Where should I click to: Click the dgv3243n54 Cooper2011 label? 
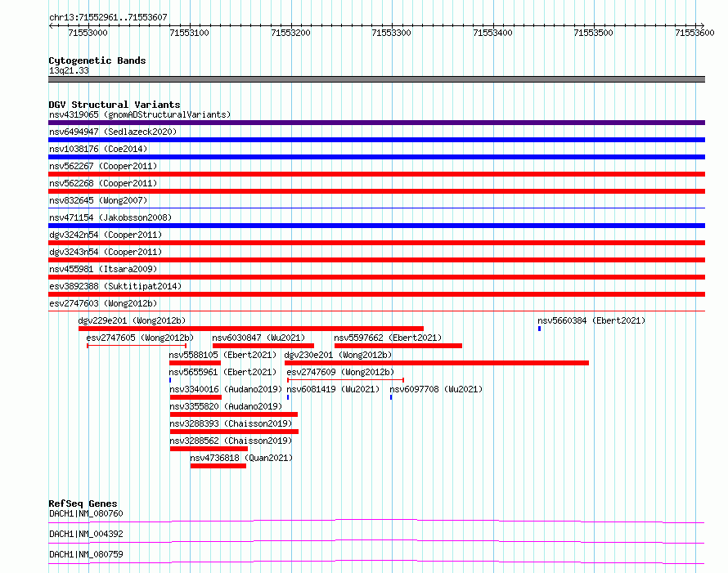106,252
